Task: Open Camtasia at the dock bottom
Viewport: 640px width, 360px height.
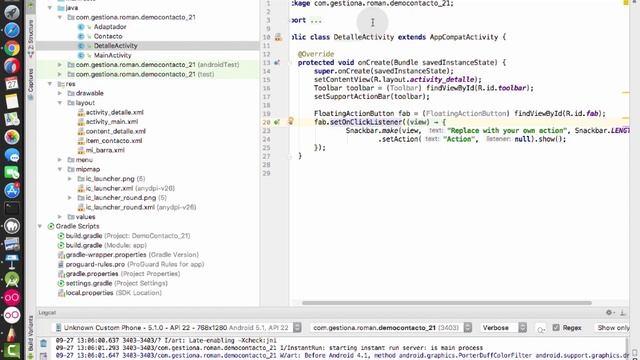Action: (12, 351)
